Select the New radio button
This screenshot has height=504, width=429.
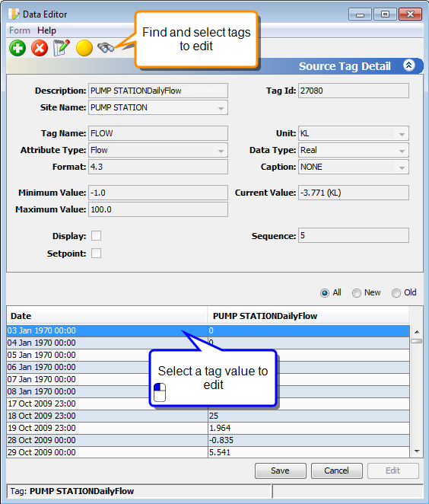357,293
